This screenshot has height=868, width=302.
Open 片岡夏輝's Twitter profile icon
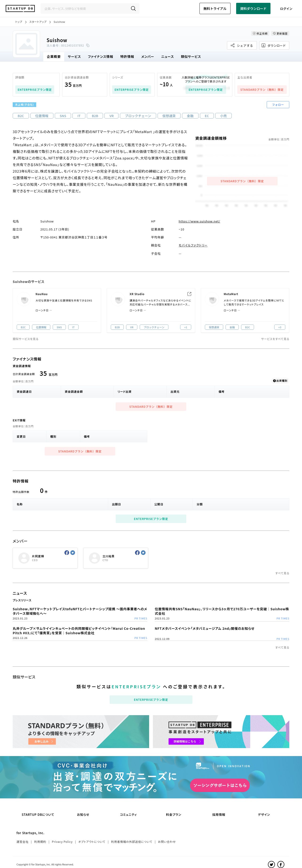[73, 553]
